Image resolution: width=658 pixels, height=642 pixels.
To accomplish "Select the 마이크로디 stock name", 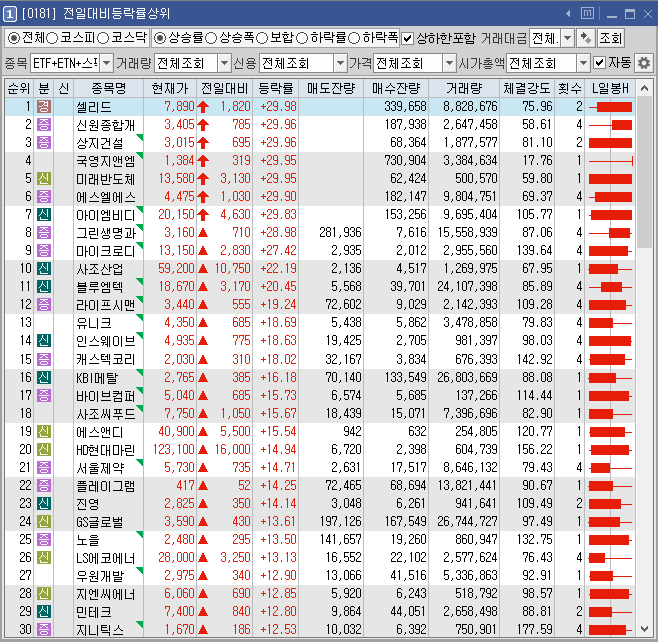I will (x=105, y=251).
